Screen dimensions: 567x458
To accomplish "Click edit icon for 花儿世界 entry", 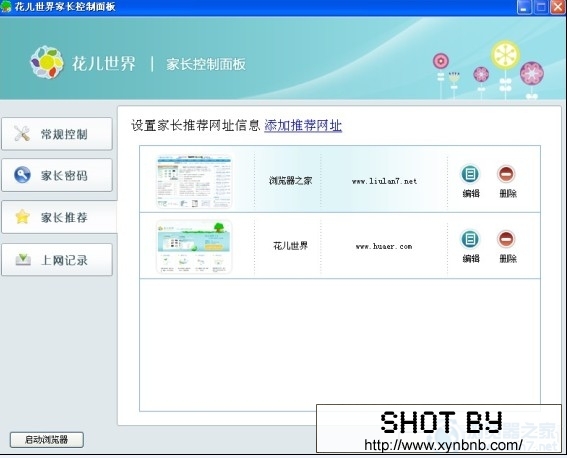I will click(470, 239).
